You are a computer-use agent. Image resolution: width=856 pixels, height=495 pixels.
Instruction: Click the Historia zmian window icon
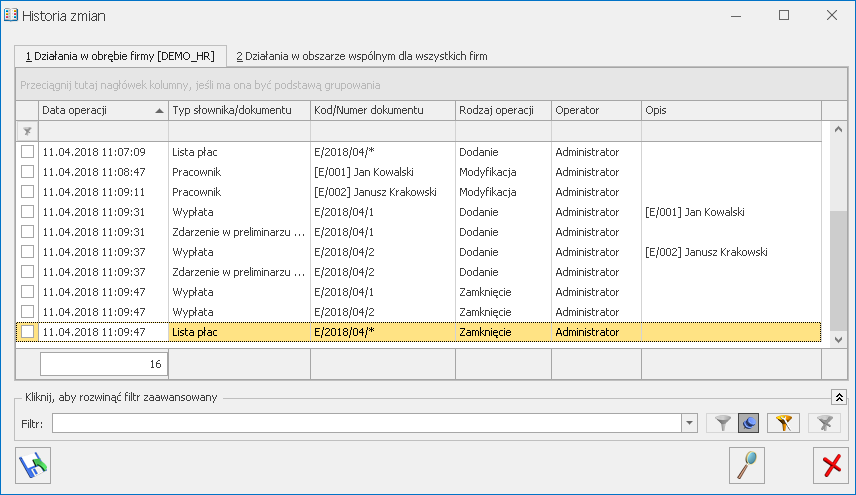point(11,15)
